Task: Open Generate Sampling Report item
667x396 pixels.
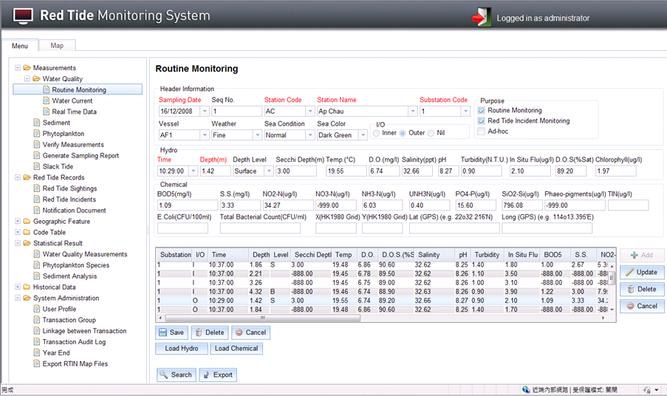Action: pos(81,156)
